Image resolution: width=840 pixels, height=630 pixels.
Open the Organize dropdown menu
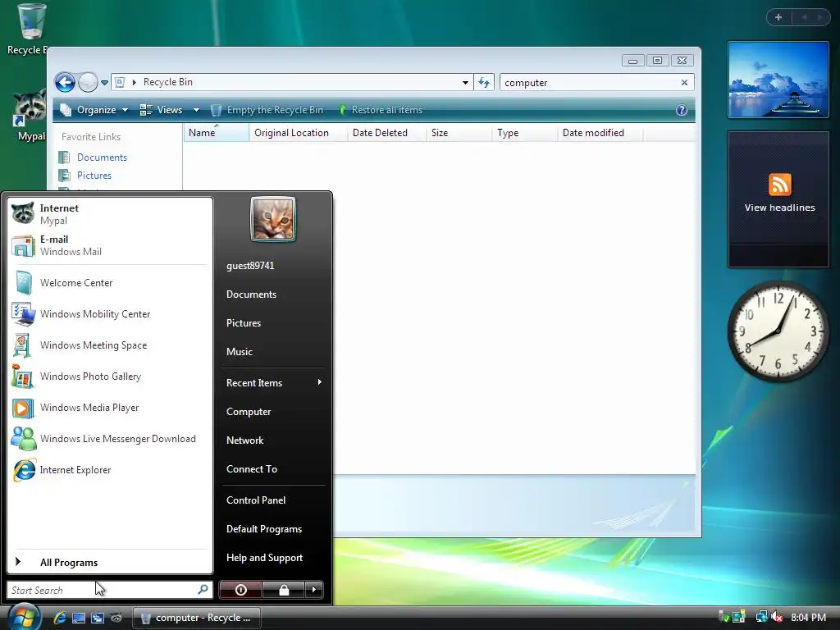pyautogui.click(x=94, y=110)
